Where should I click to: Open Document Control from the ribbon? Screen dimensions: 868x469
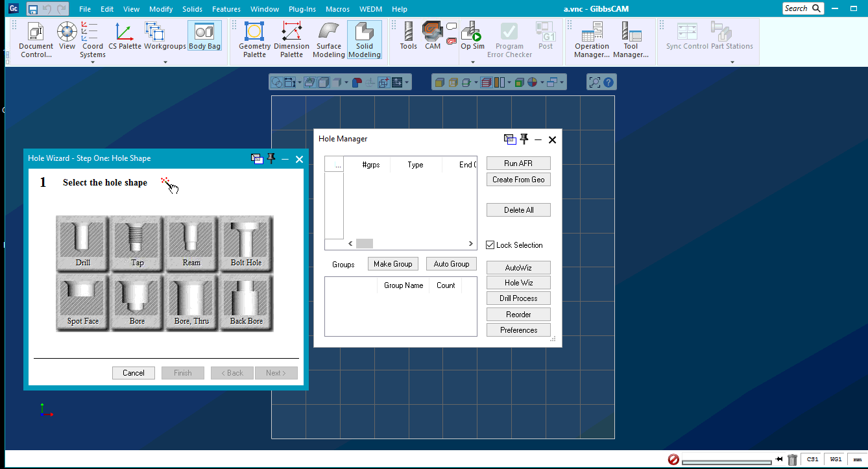pyautogui.click(x=36, y=40)
